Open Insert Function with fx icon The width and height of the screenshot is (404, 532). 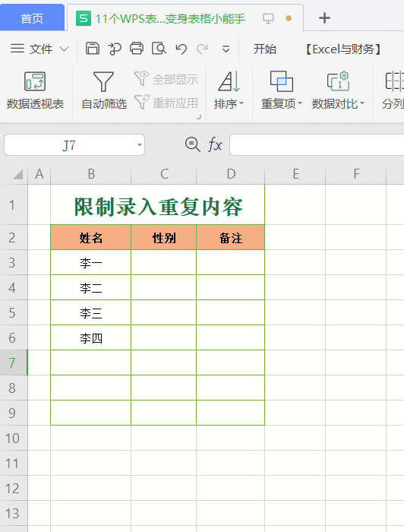pos(215,144)
